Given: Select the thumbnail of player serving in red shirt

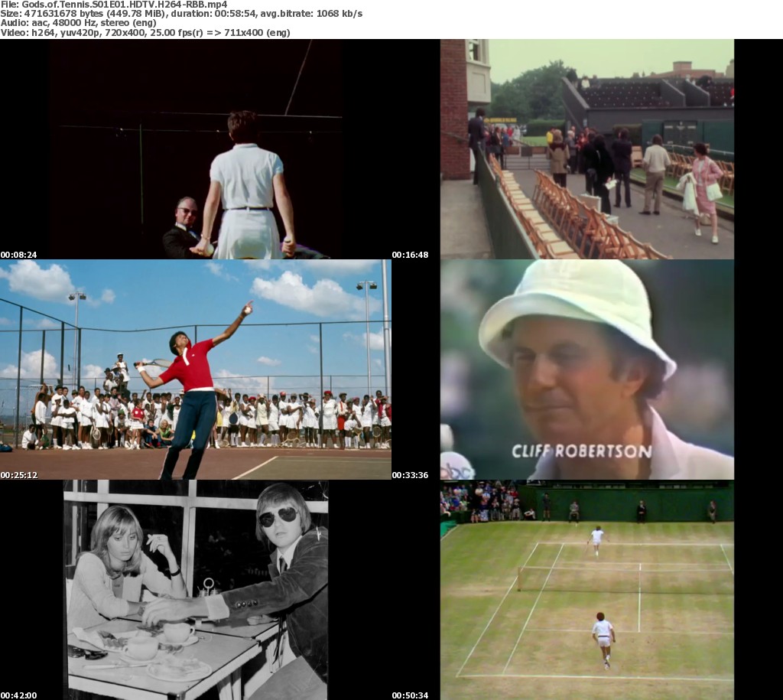Looking at the screenshot, I should coord(196,370).
